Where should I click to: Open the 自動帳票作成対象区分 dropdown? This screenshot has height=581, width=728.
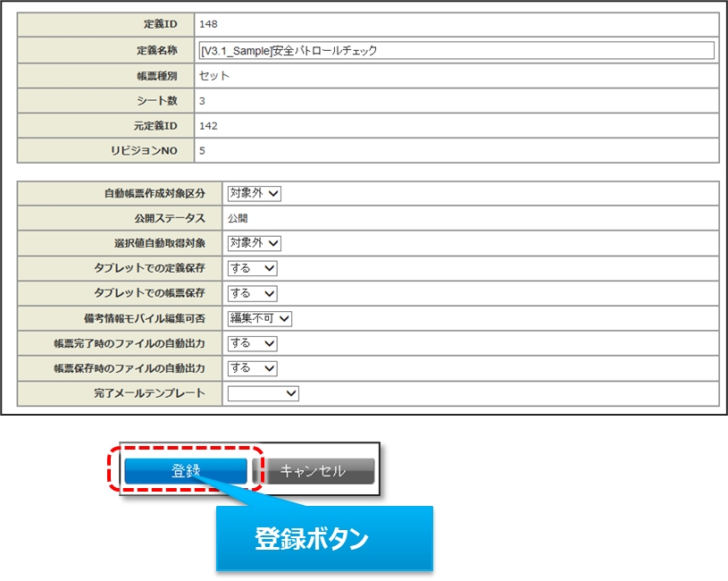click(x=254, y=193)
